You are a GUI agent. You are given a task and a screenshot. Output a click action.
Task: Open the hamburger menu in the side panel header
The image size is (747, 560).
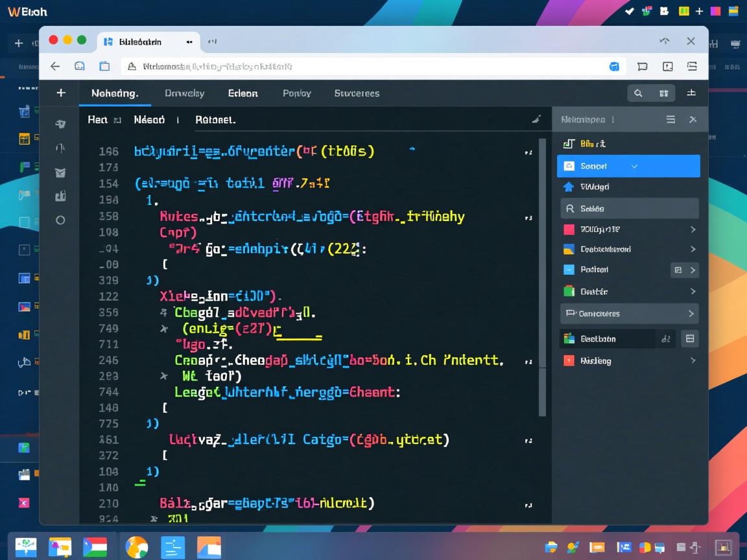671,119
